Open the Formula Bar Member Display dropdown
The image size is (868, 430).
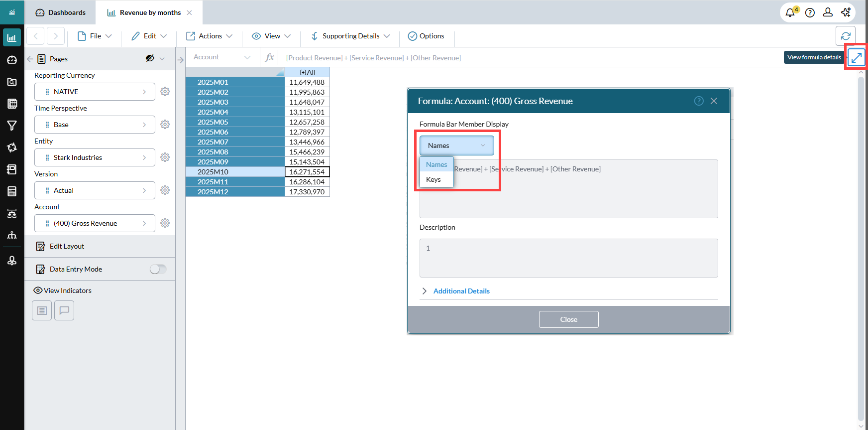456,145
